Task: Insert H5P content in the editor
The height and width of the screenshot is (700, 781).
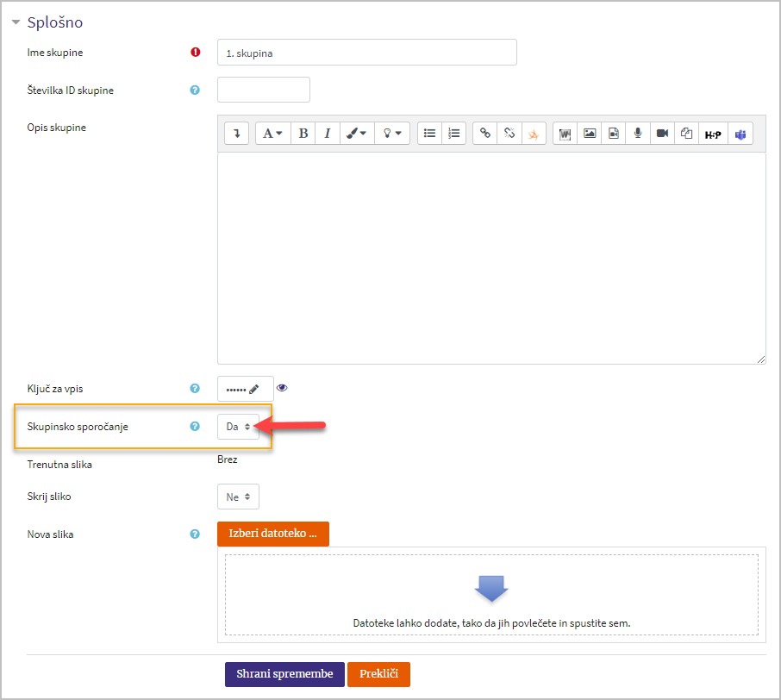Action: pyautogui.click(x=713, y=134)
